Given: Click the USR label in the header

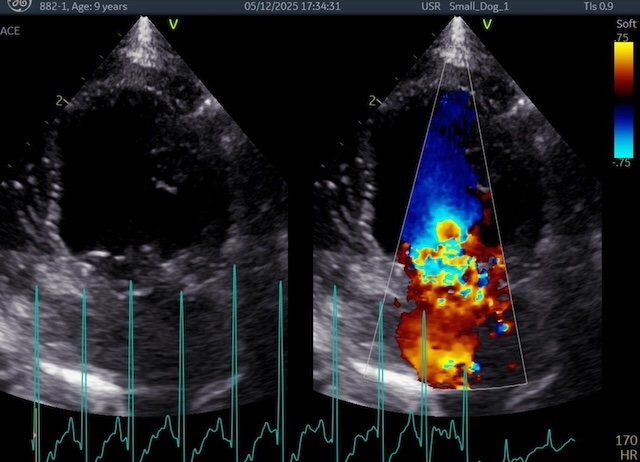Looking at the screenshot, I should (432, 6).
